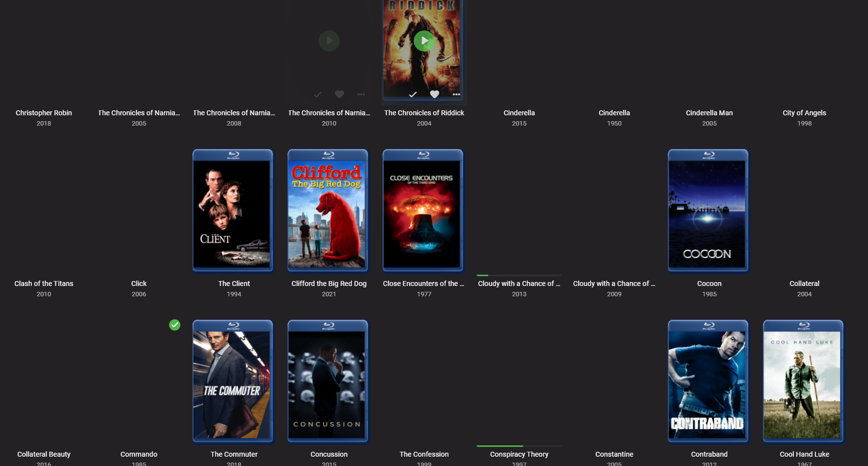Image resolution: width=868 pixels, height=466 pixels.
Task: Select the Concussion cover image
Action: [328, 381]
